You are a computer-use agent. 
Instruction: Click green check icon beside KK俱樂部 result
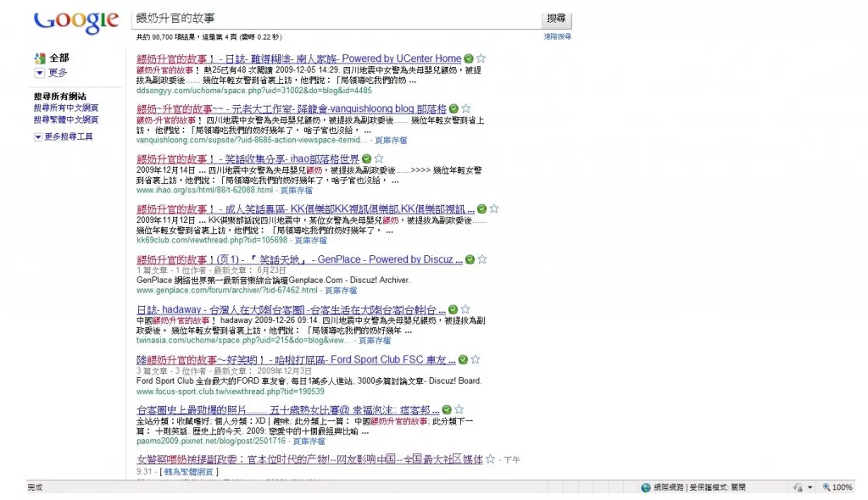[x=481, y=209]
